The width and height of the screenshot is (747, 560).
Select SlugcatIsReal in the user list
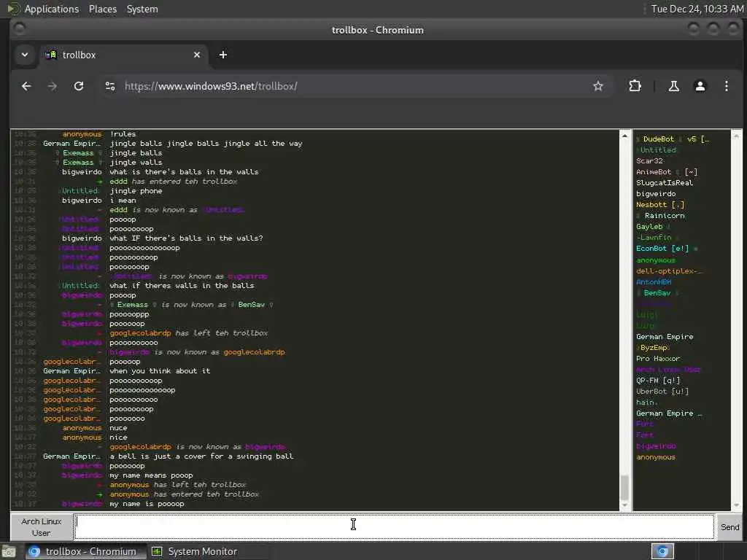664,183
